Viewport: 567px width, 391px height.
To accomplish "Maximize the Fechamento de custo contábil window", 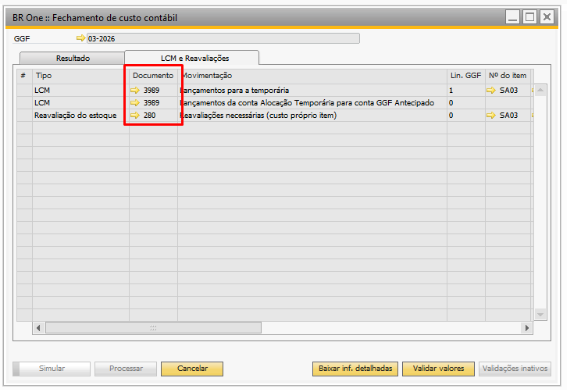I will coord(530,17).
